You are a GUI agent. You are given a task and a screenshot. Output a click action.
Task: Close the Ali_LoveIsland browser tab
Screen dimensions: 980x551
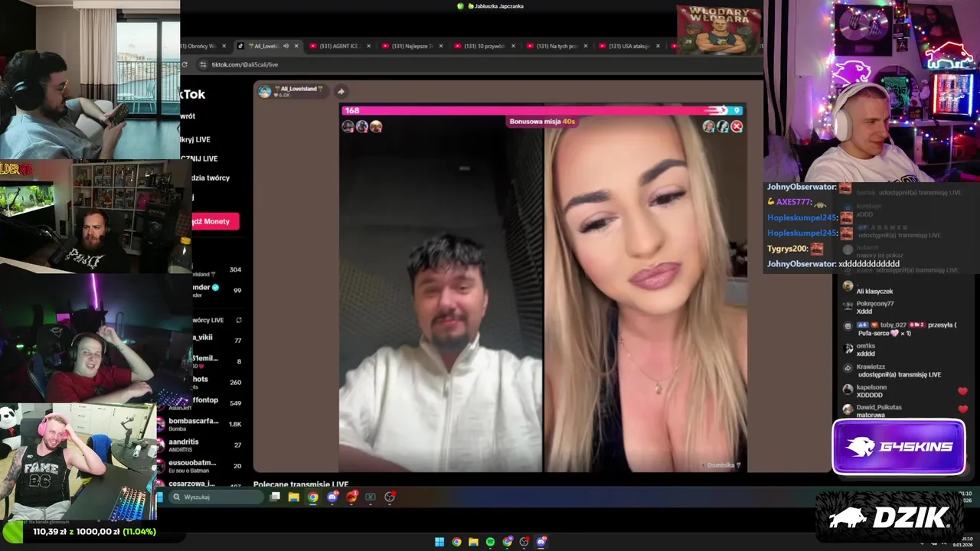tap(296, 46)
